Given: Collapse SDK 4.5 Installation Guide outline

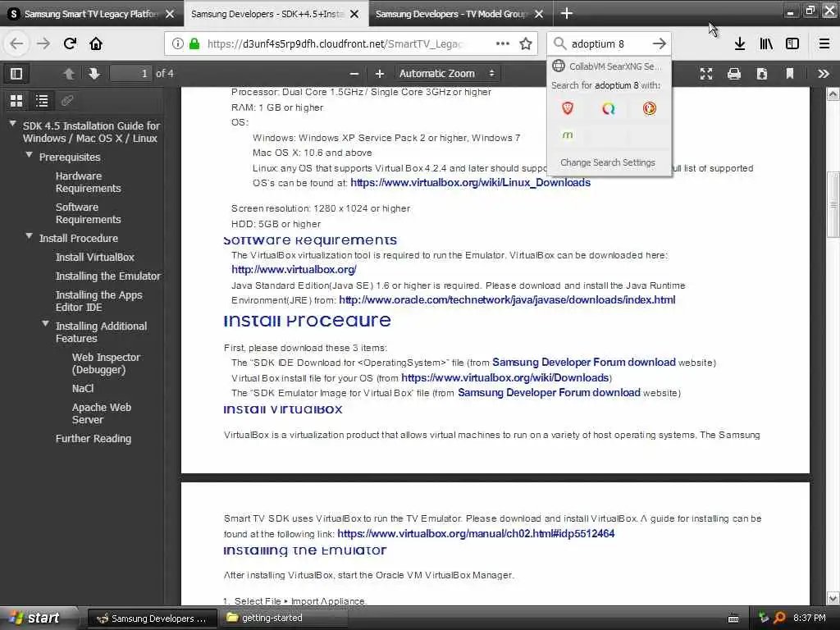Looking at the screenshot, I should point(12,124).
